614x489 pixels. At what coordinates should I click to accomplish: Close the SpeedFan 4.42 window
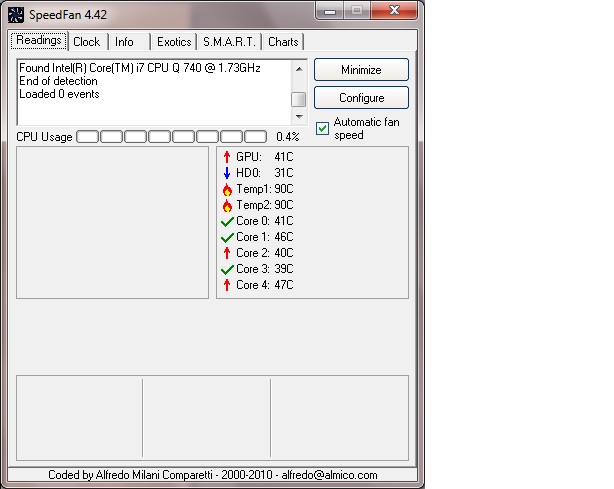click(x=394, y=11)
